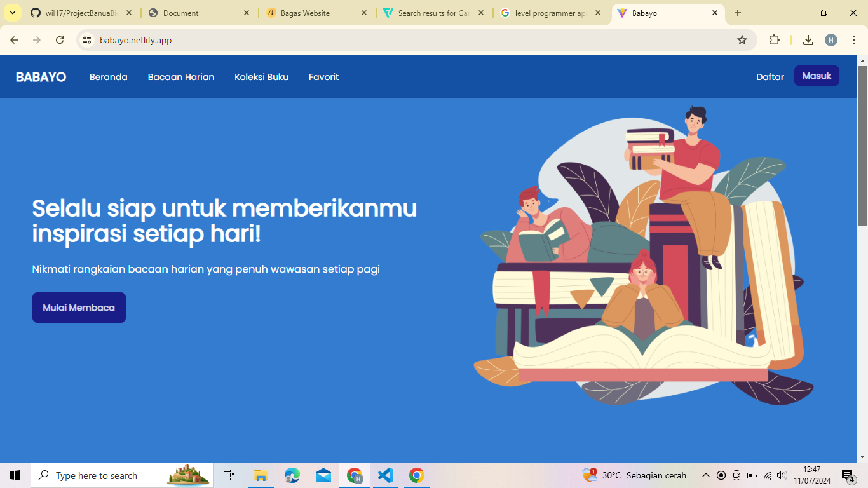Open the Chrome extensions puzzle icon
The width and height of the screenshot is (868, 488).
click(775, 39)
